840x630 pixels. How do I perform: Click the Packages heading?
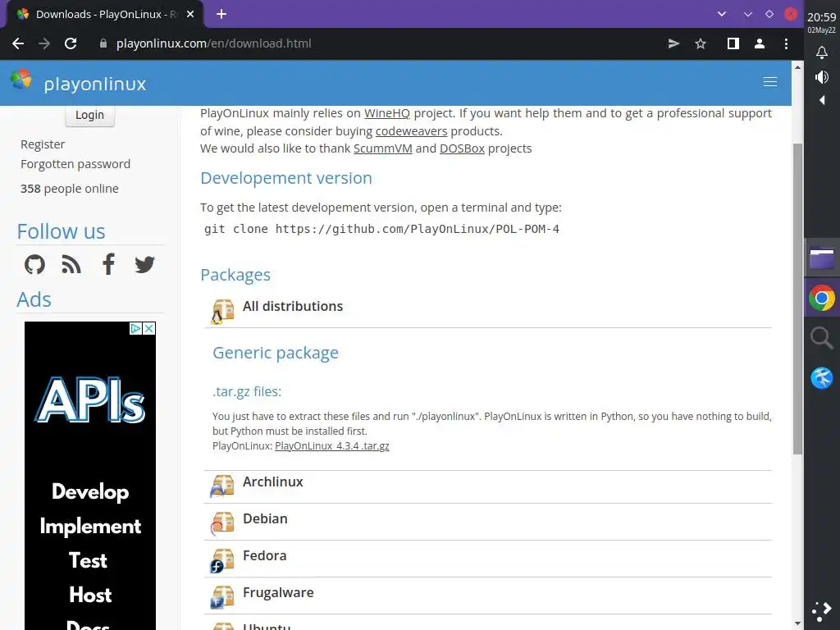pos(235,274)
